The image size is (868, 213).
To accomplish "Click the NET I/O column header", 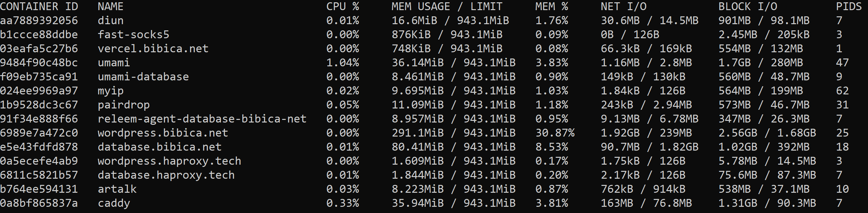I will [x=623, y=7].
